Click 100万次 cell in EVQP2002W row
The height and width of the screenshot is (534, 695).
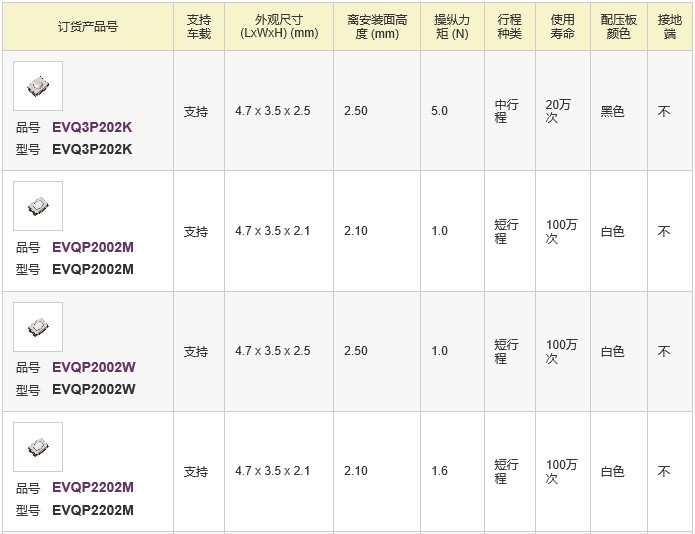point(561,351)
